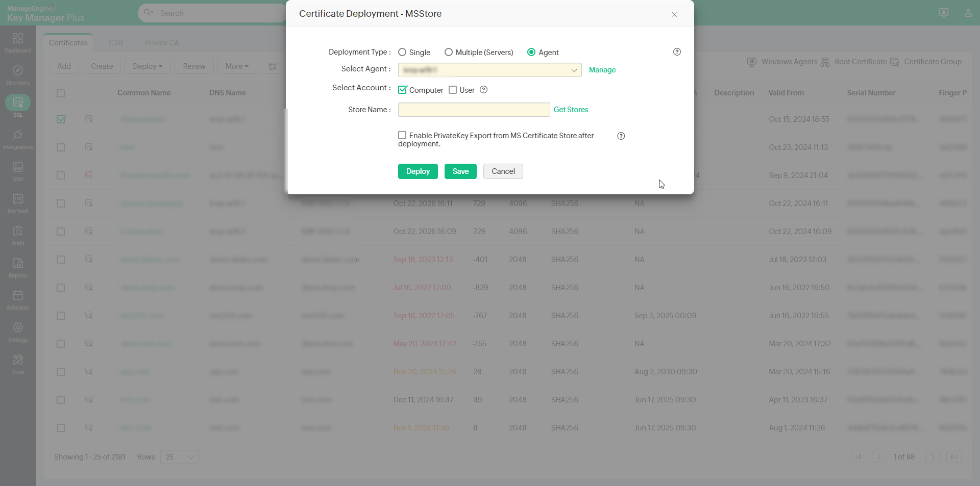Click the Renew button in the toolbar
Screen dimensions: 980x486
(x=194, y=66)
